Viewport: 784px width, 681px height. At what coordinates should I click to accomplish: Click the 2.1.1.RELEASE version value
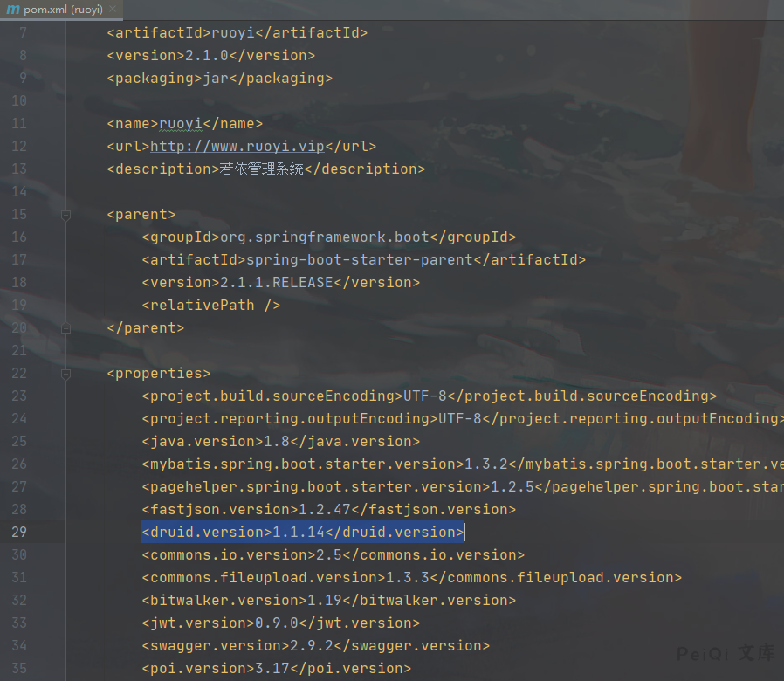pyautogui.click(x=277, y=283)
